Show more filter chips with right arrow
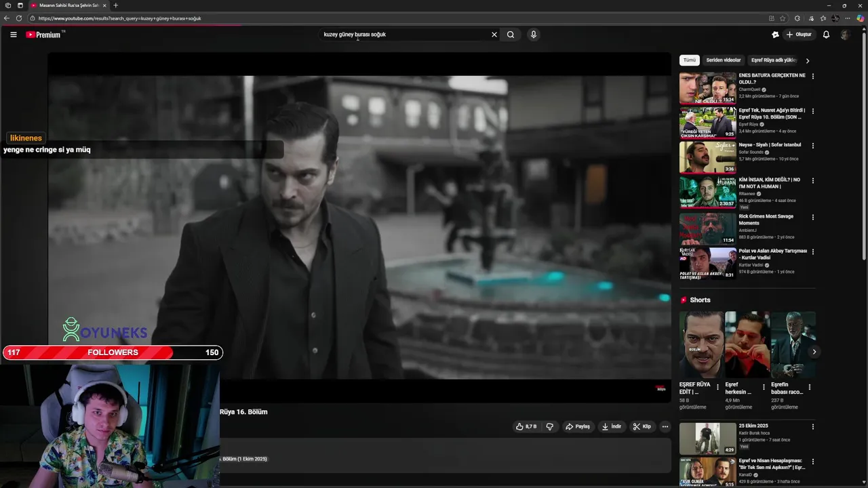Viewport: 868px width, 488px height. click(x=807, y=60)
